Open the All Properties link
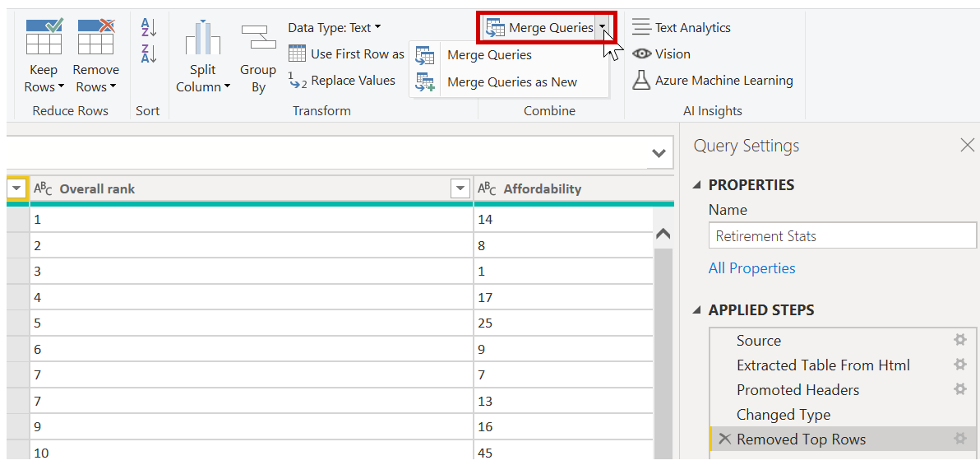This screenshot has height=465, width=980. (752, 268)
